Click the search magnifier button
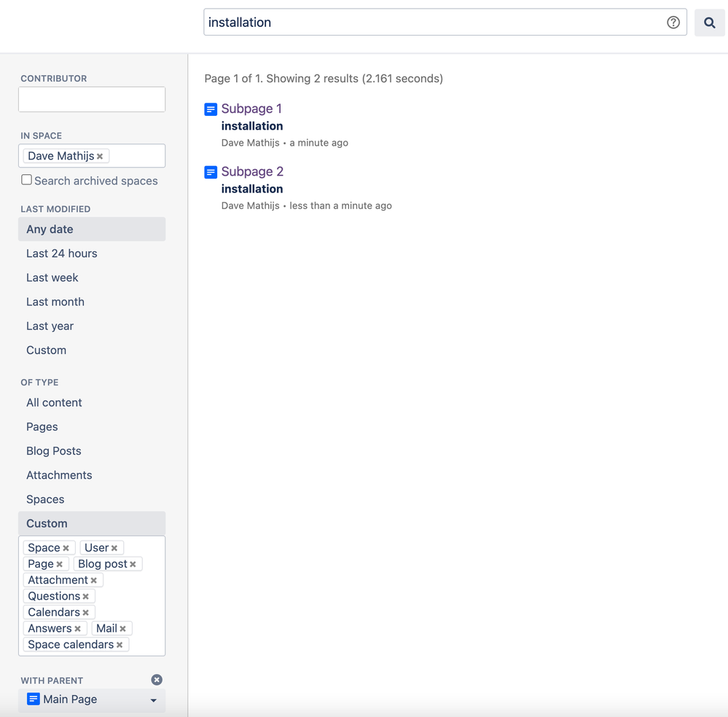 click(708, 22)
